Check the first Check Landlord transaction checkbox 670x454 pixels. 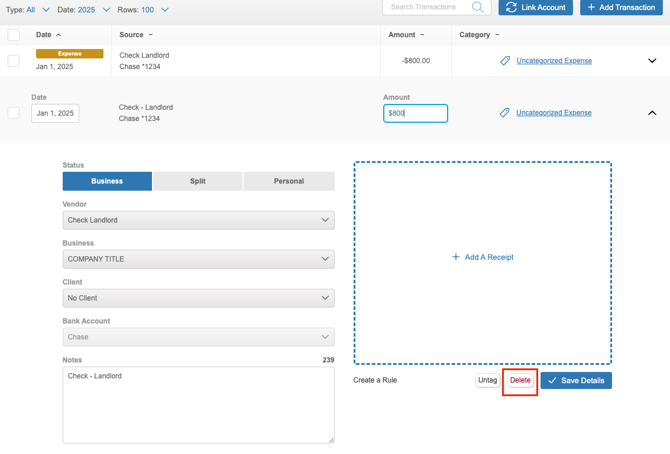[14, 61]
